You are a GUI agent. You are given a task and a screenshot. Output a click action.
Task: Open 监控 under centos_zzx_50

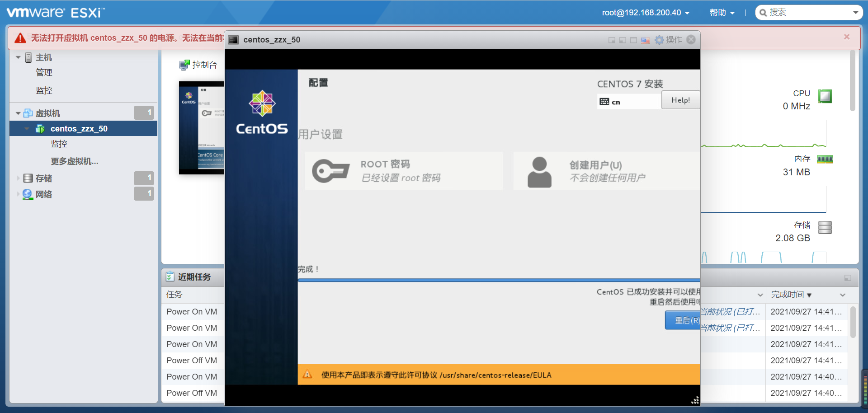pyautogui.click(x=59, y=144)
